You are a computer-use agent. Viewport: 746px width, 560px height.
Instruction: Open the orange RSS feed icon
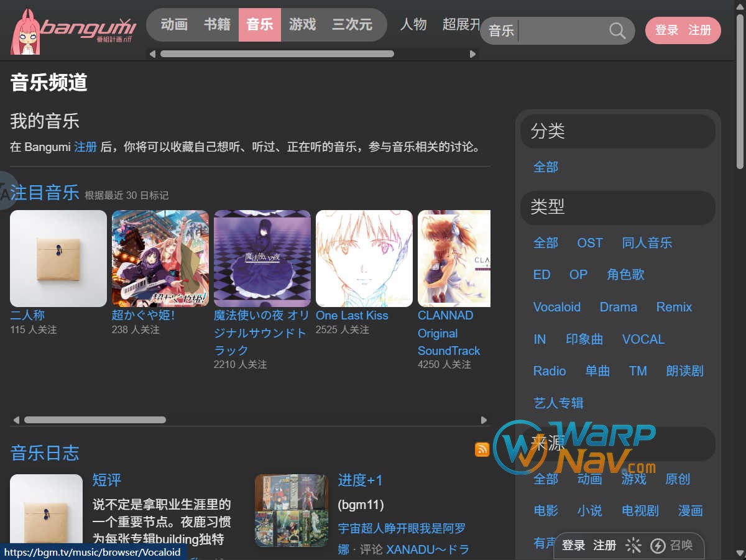click(x=482, y=449)
